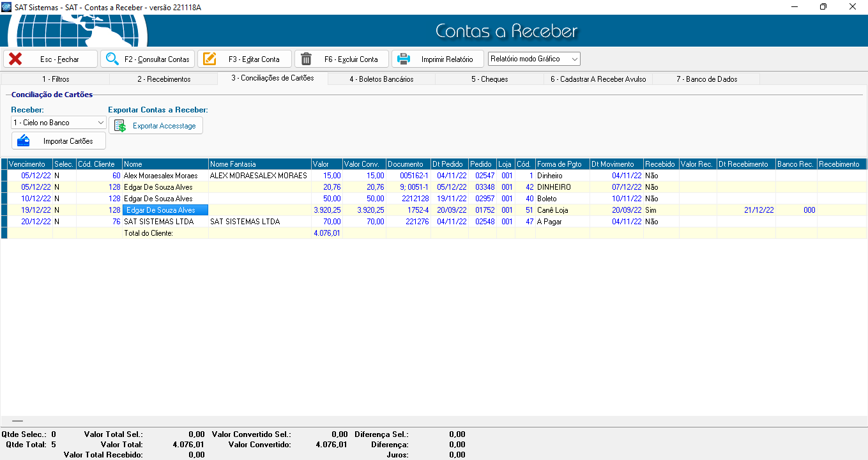Click the credit card Importar Cartões icon

[24, 141]
